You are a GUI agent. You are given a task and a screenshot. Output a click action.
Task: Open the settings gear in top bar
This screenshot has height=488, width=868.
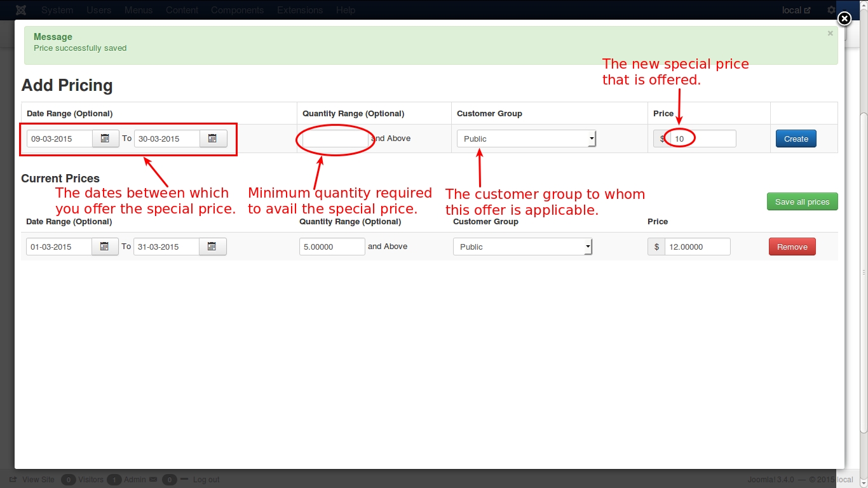(831, 10)
